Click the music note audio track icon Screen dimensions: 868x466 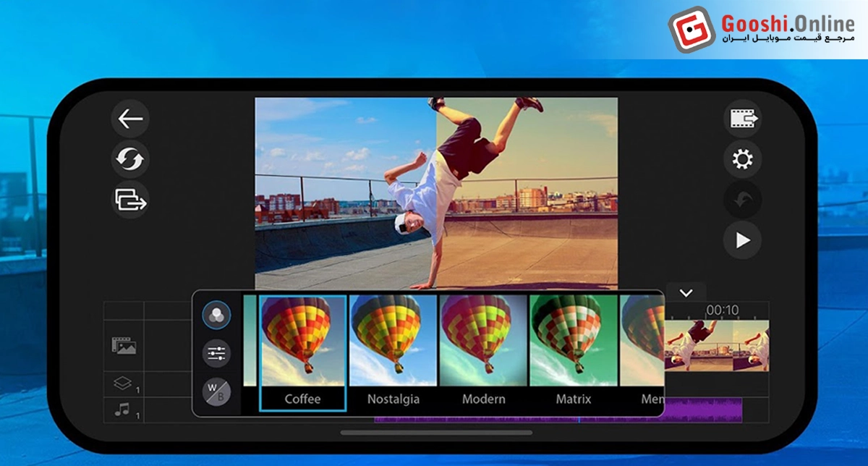tap(122, 410)
